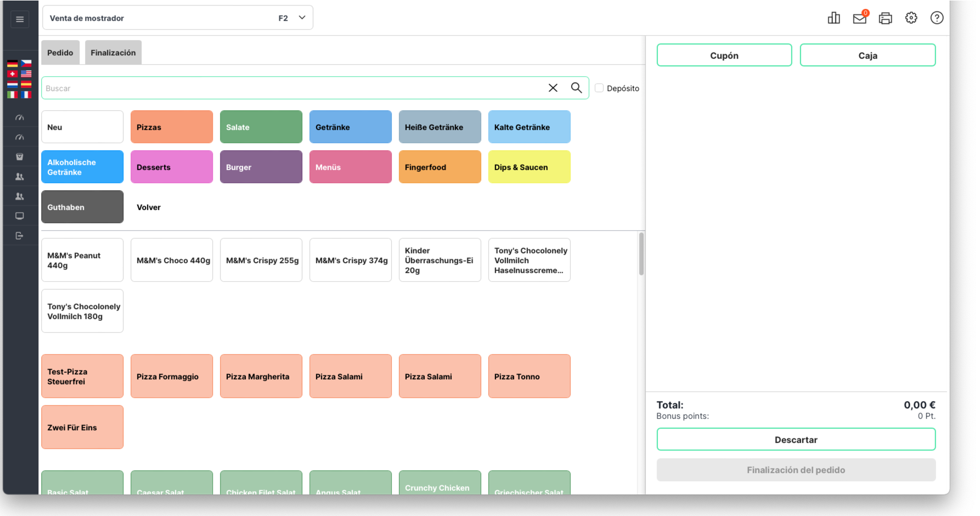Switch language with the USA flag

(x=26, y=74)
